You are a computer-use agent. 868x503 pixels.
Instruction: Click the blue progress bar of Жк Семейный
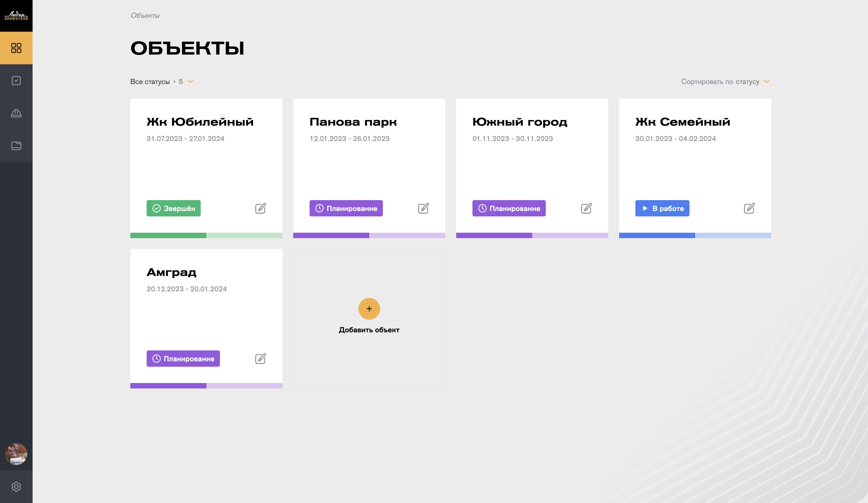(695, 235)
